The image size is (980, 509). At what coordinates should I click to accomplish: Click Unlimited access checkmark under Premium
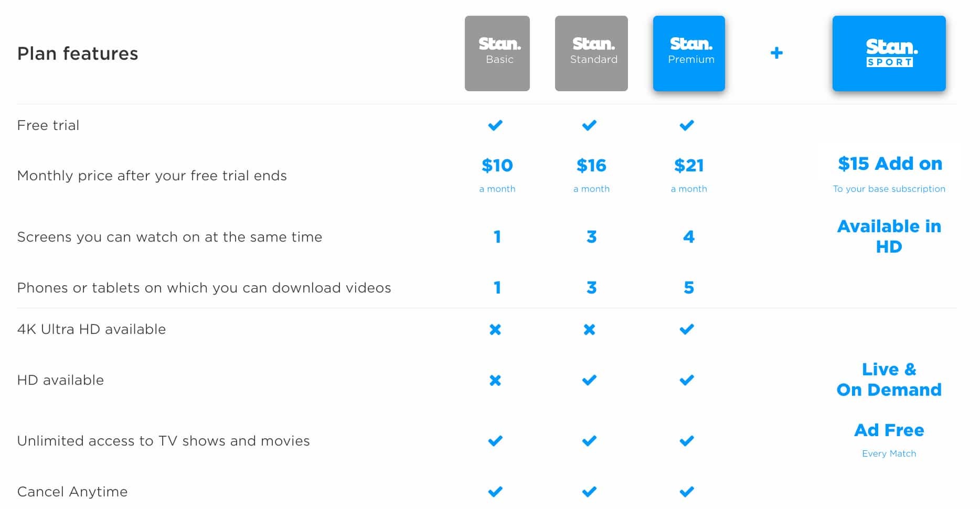tap(687, 441)
